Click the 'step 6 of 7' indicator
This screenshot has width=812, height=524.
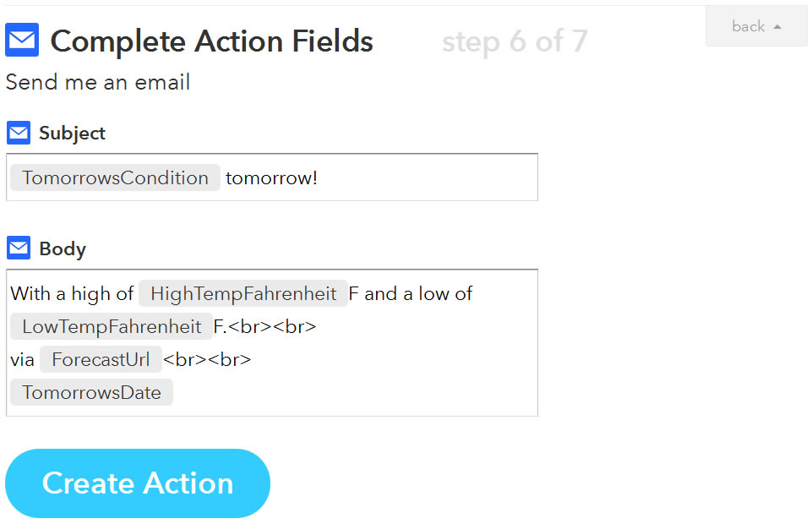pos(515,41)
